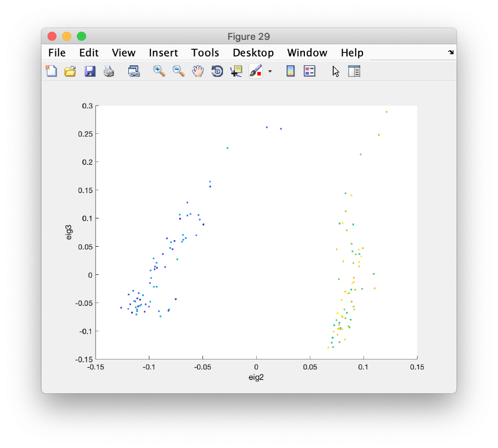Print the figure with printer icon
This screenshot has width=498, height=448.
click(x=108, y=71)
